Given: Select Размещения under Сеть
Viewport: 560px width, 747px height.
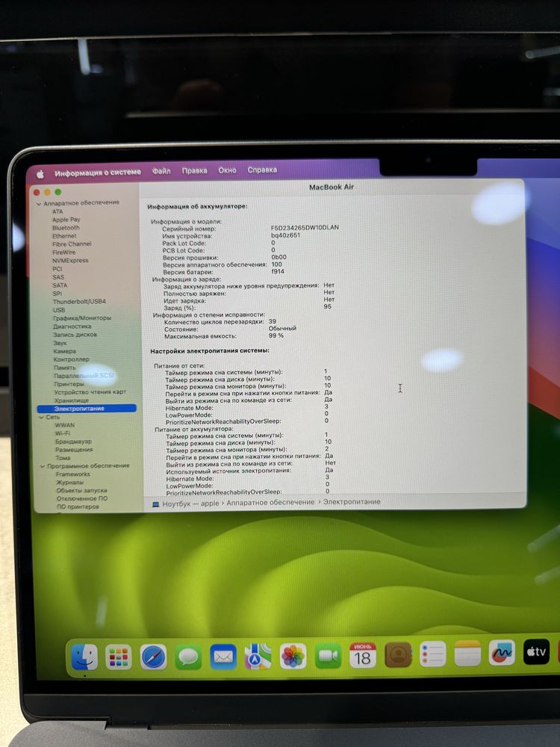Looking at the screenshot, I should tap(74, 449).
